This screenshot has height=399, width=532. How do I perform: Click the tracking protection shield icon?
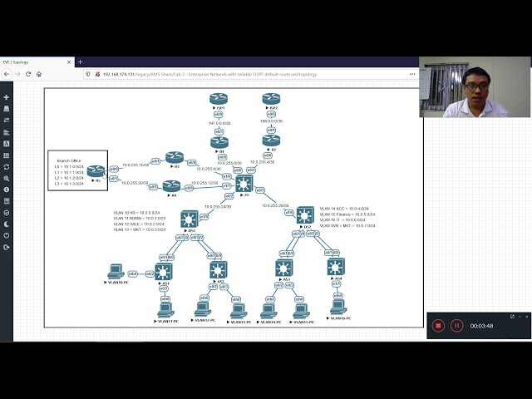click(x=88, y=74)
